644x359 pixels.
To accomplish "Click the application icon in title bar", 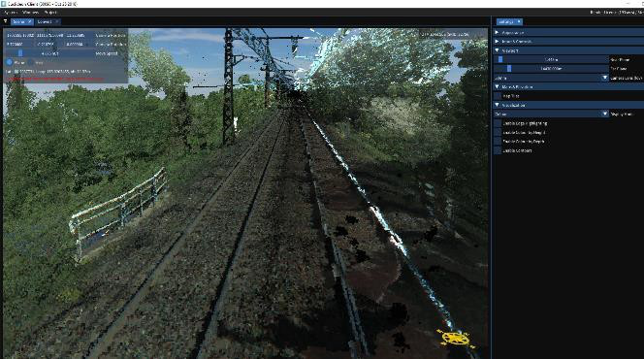I will pyautogui.click(x=3, y=4).
